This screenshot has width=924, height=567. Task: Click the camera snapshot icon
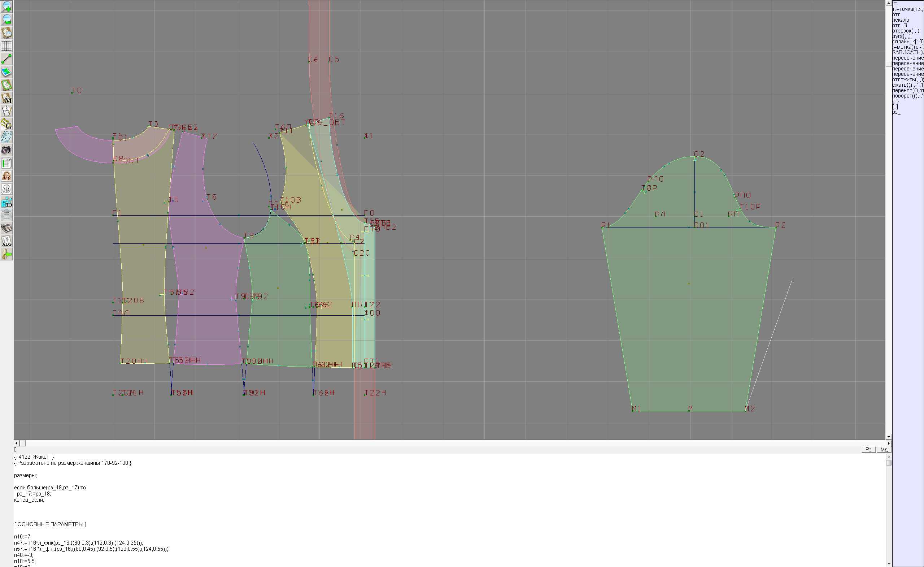[x=6, y=150]
